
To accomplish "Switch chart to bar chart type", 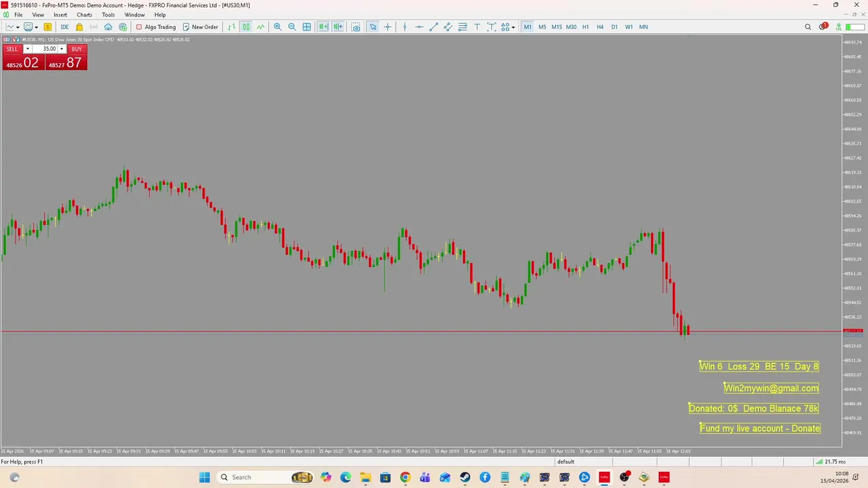I will pos(232,27).
